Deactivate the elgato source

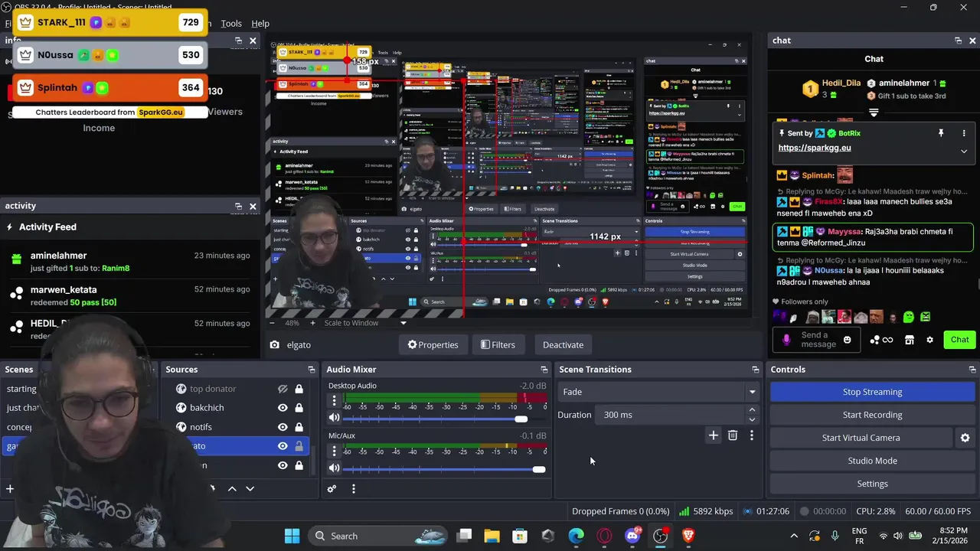pos(563,345)
